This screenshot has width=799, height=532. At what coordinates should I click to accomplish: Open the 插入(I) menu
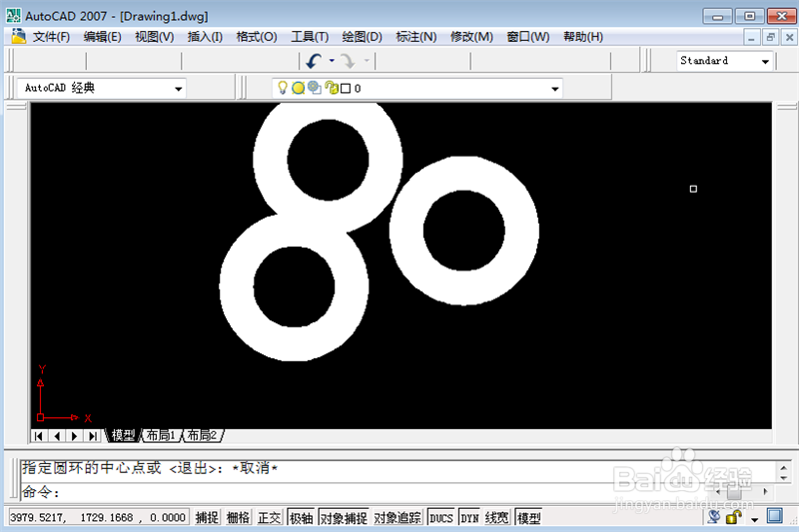pyautogui.click(x=205, y=37)
